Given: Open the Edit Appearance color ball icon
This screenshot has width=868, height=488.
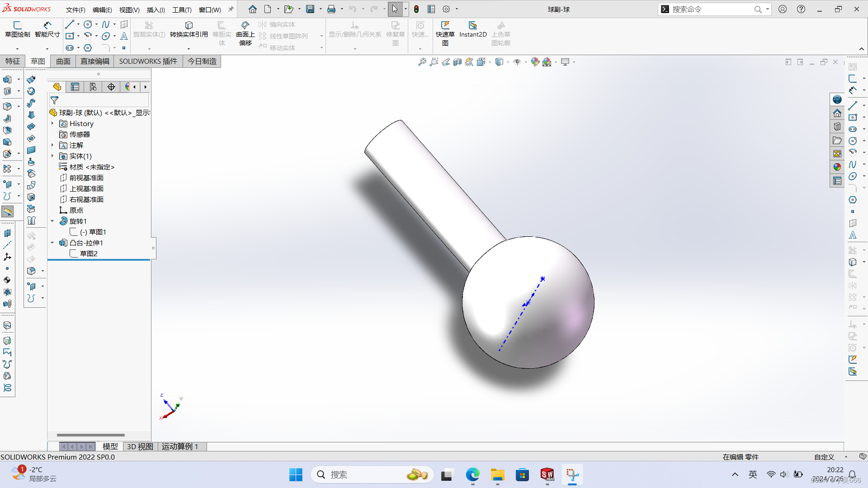Looking at the screenshot, I should pos(535,62).
